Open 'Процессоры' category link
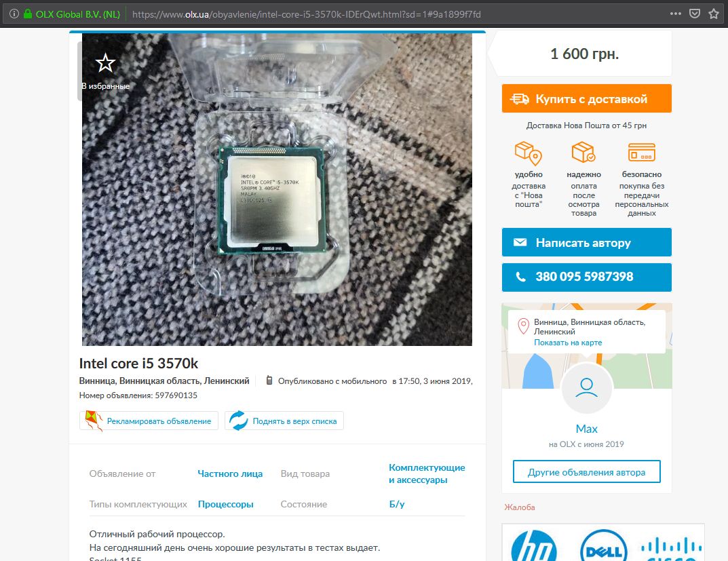 (x=226, y=505)
